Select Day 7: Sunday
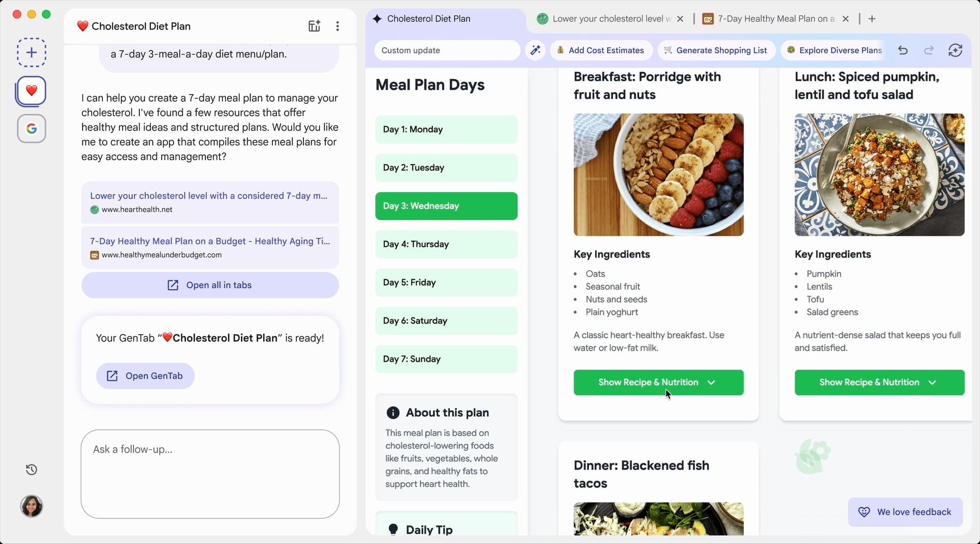This screenshot has height=544, width=980. pyautogui.click(x=446, y=359)
